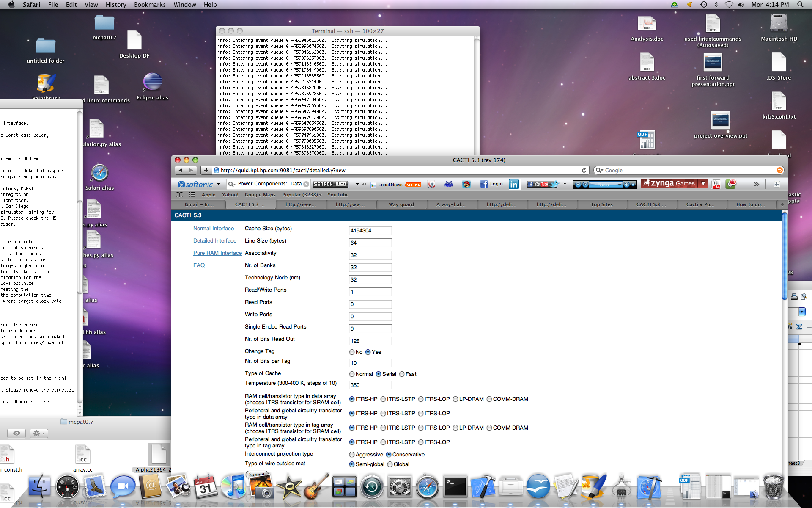Open Spotlight search magnifier
Screen dimensions: 812x508
tap(800, 4)
